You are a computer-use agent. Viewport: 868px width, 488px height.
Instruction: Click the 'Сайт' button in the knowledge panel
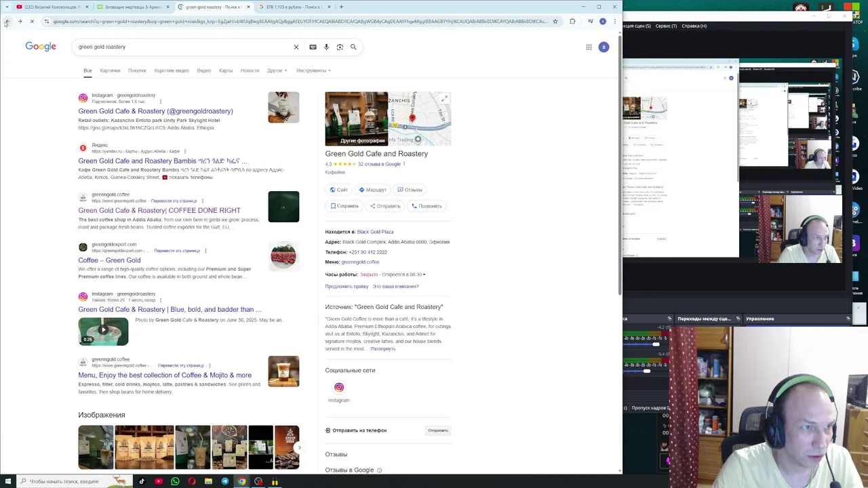338,190
